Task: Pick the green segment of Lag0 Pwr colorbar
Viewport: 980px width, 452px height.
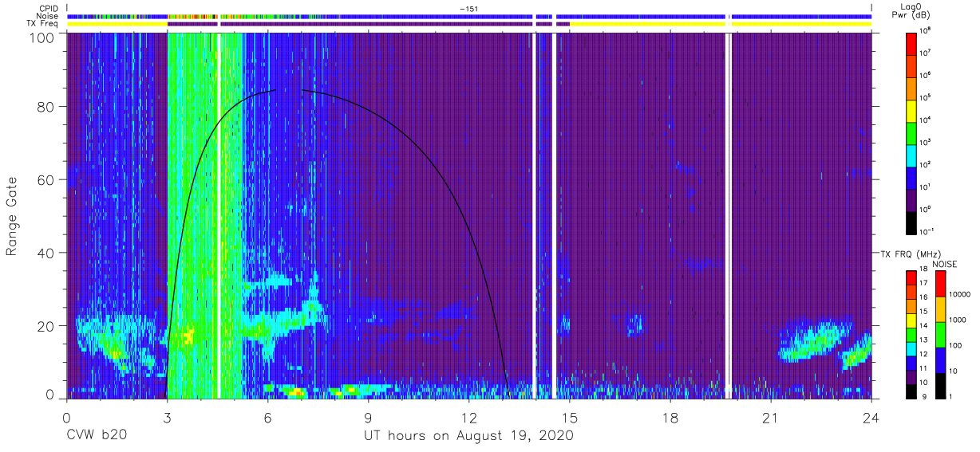Action: (911, 132)
